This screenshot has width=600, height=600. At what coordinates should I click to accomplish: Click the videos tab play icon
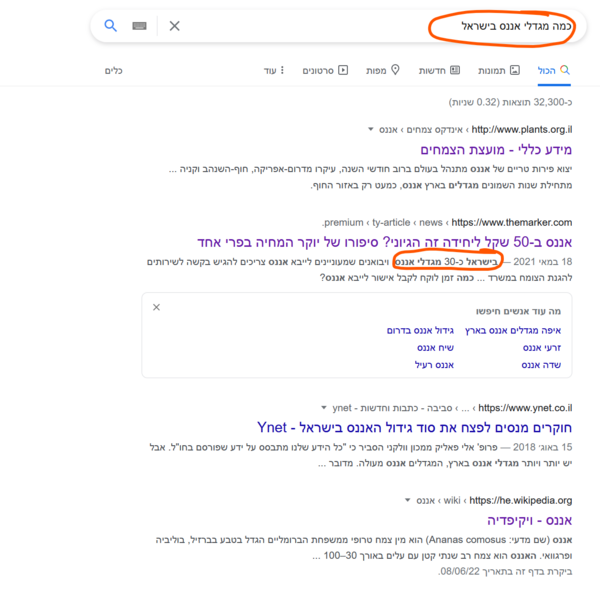coord(343,70)
